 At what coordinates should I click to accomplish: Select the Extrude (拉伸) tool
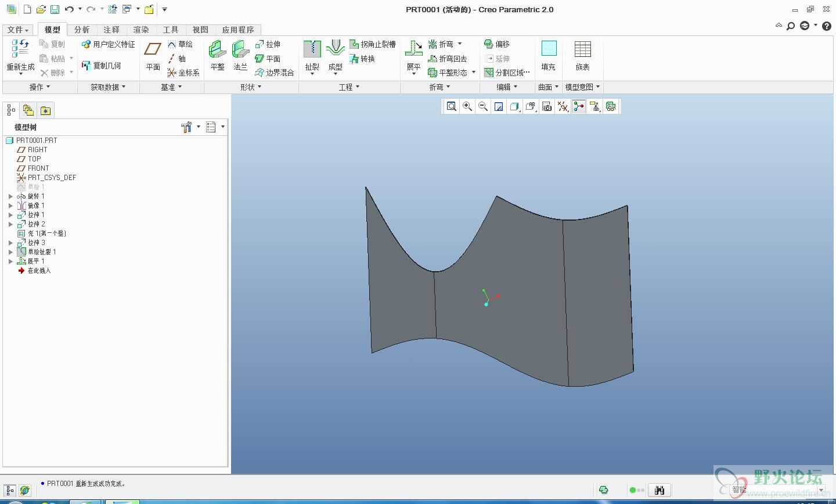coord(268,44)
